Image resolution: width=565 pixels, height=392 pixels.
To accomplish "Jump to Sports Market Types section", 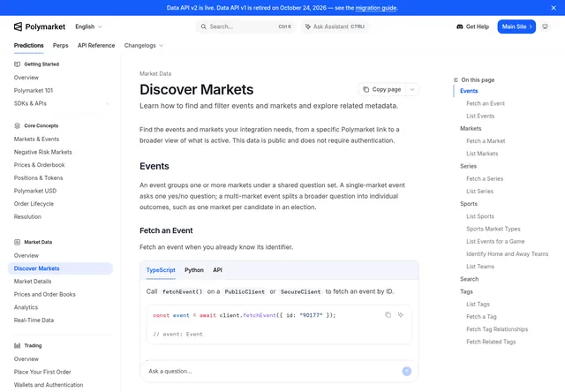I will pos(493,229).
